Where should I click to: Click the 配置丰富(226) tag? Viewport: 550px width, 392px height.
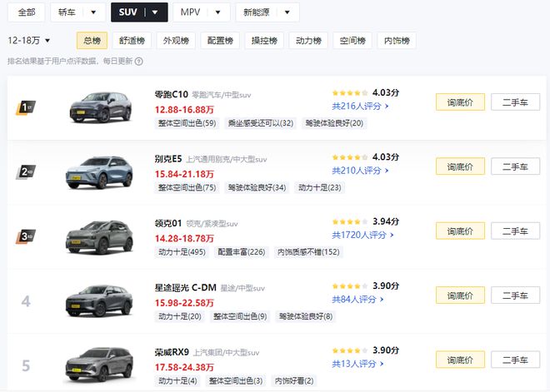coord(242,252)
